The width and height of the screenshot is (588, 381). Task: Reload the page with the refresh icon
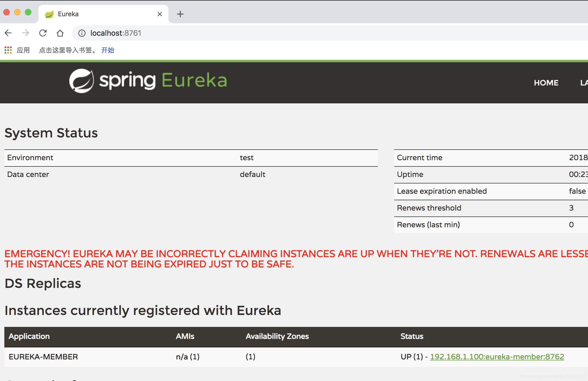click(x=43, y=33)
